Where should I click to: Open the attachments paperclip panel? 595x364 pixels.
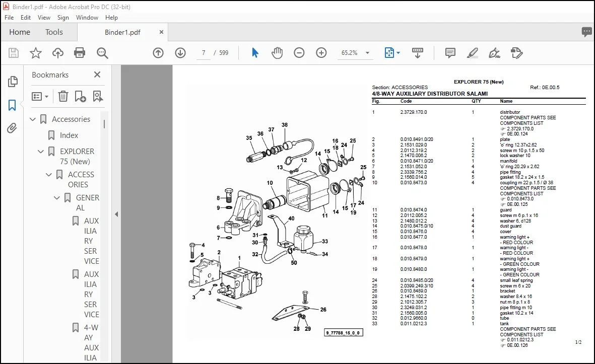(12, 128)
